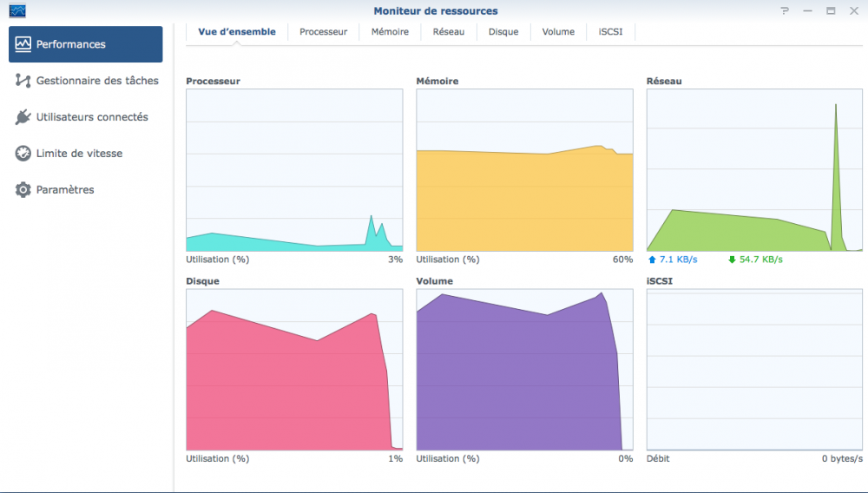
Task: Switch to the Réseau tab
Action: pyautogui.click(x=449, y=31)
